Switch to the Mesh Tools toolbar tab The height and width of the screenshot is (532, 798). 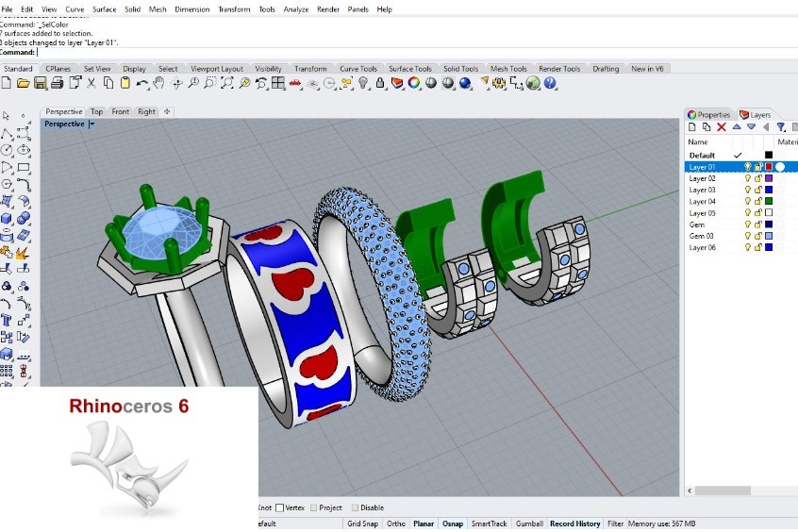pyautogui.click(x=508, y=69)
